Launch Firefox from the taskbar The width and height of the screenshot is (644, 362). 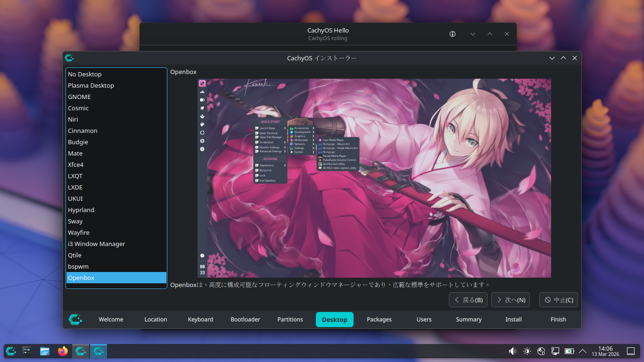[63, 351]
